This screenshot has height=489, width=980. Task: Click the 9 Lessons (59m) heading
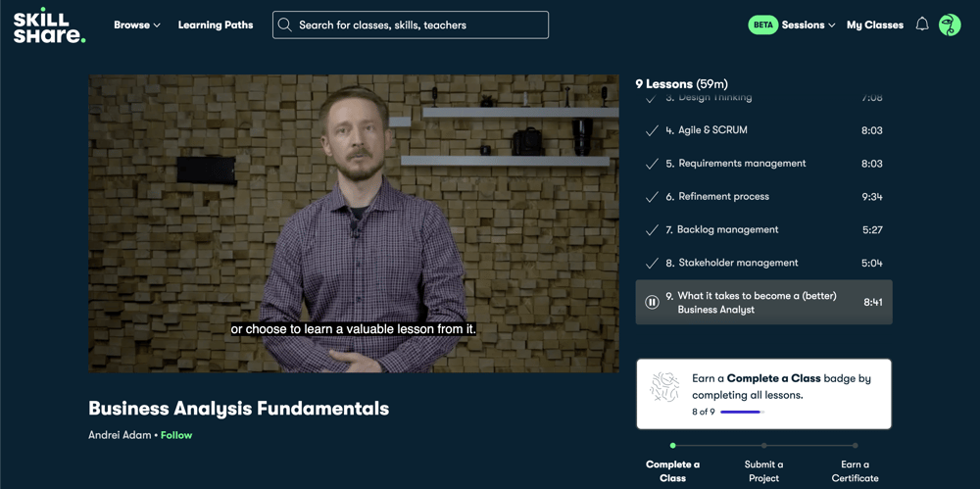[682, 84]
